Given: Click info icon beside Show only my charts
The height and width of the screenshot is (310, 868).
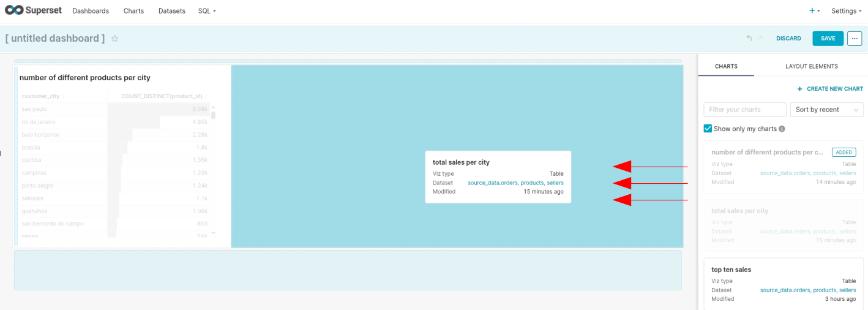Looking at the screenshot, I should tap(782, 129).
